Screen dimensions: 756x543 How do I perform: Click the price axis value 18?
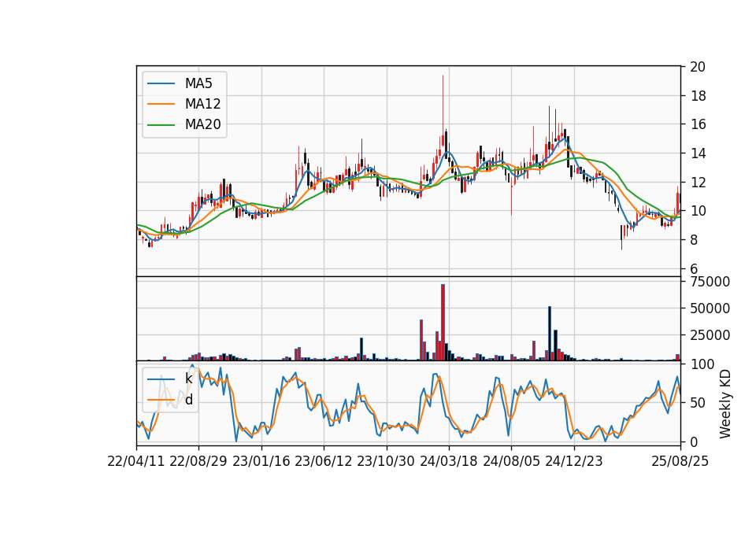point(698,96)
